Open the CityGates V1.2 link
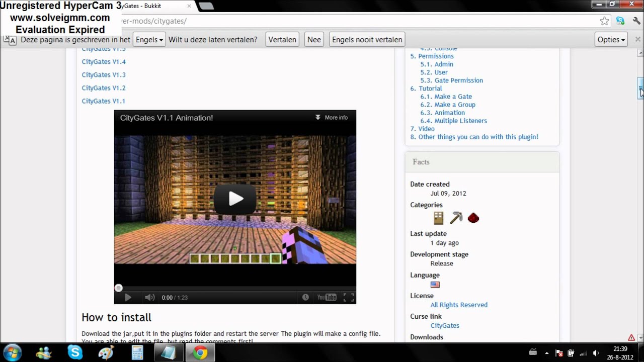This screenshot has height=362, width=644. [x=104, y=88]
